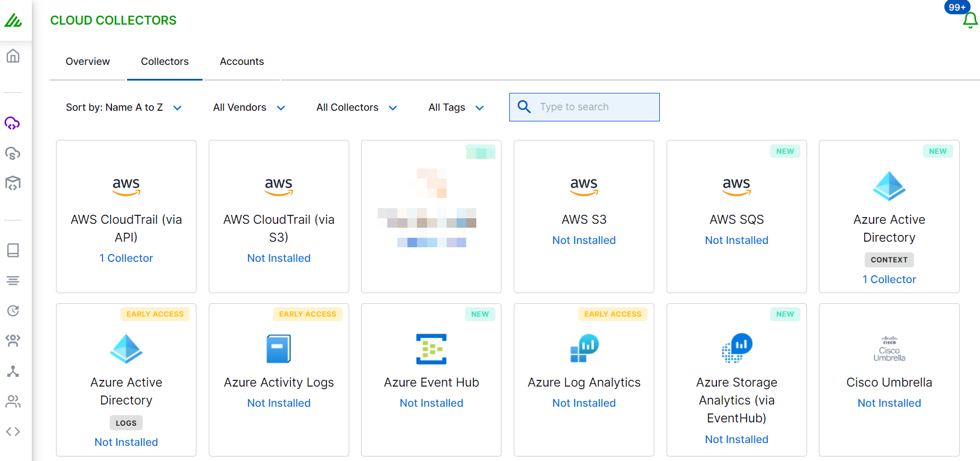Click the Cisco Umbrella logo
This screenshot has height=461, width=980.
click(889, 349)
